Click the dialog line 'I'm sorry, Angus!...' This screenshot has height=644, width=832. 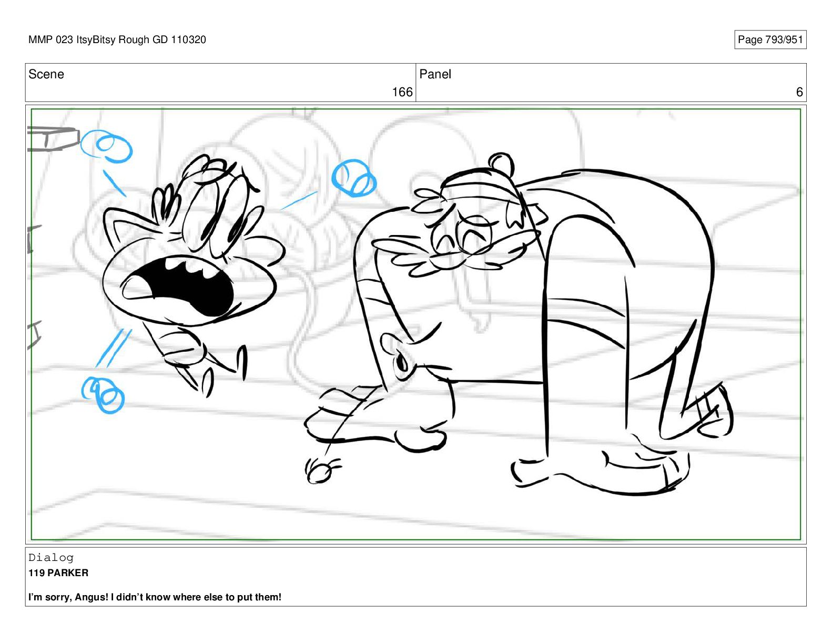pyautogui.click(x=155, y=597)
